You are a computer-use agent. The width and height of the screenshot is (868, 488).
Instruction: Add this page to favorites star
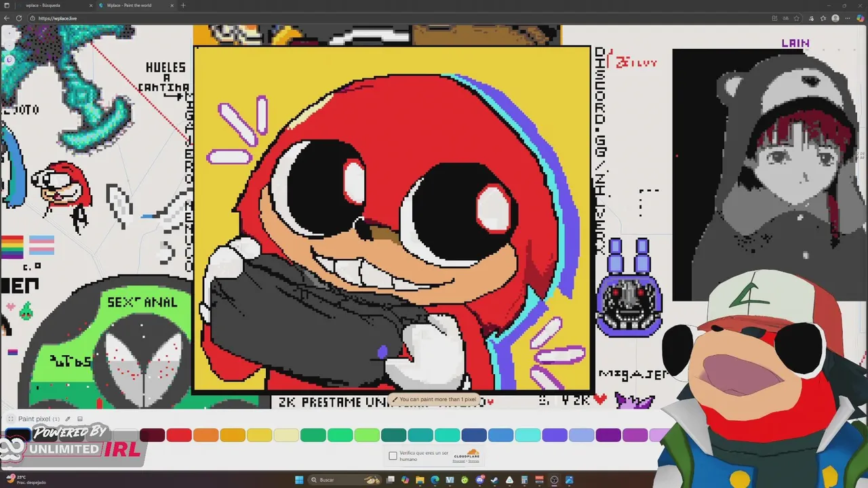[x=797, y=18]
